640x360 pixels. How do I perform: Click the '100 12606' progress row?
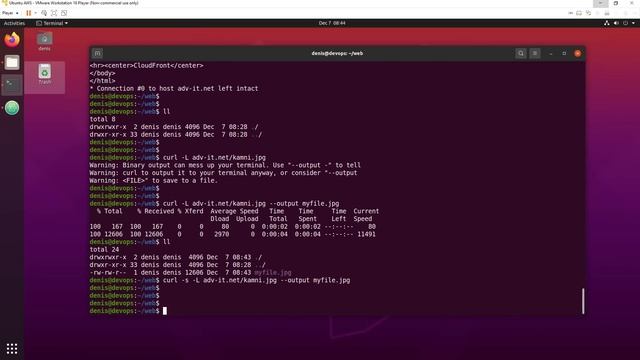[x=233, y=234]
